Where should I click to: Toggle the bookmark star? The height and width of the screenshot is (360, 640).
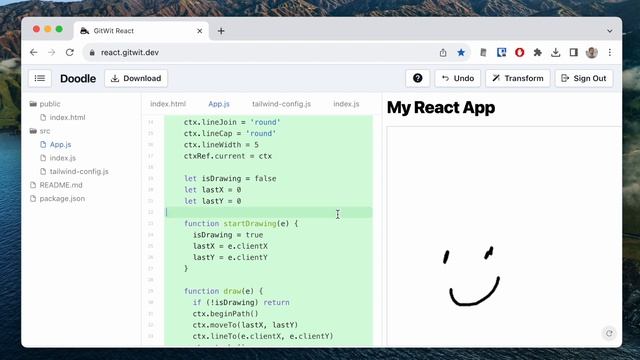tap(461, 52)
